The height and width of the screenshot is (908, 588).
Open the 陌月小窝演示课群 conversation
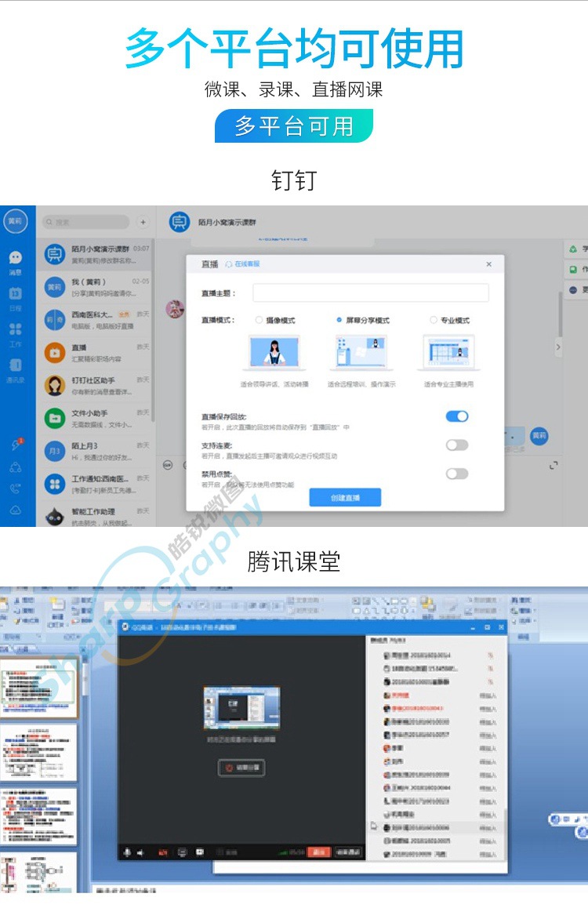click(96, 254)
